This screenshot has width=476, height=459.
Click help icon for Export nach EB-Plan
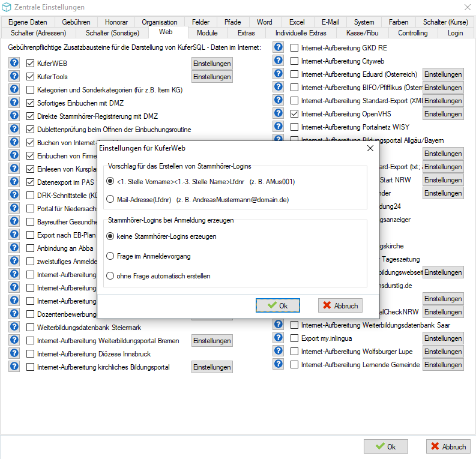tap(14, 234)
